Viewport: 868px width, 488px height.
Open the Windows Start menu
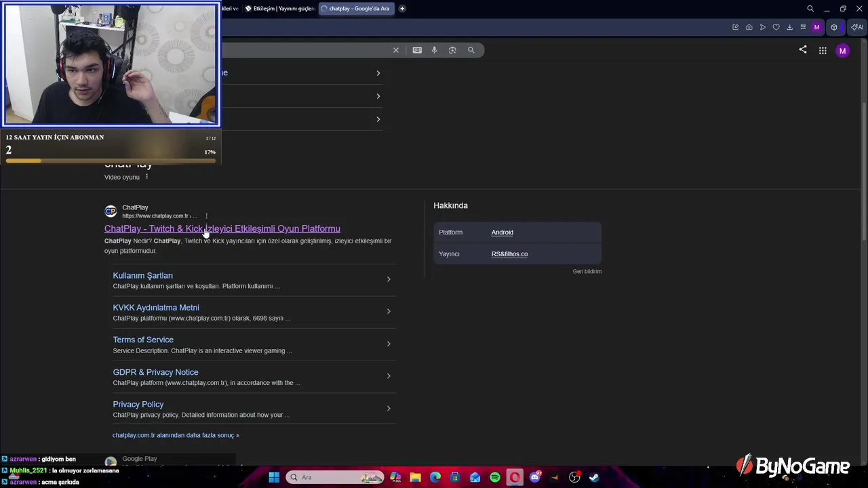pos(274,477)
